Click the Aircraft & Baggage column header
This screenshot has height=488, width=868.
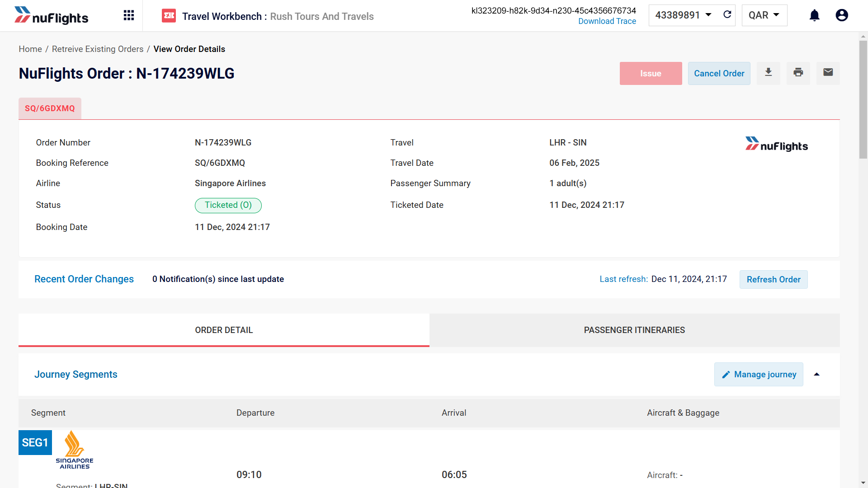(x=683, y=413)
